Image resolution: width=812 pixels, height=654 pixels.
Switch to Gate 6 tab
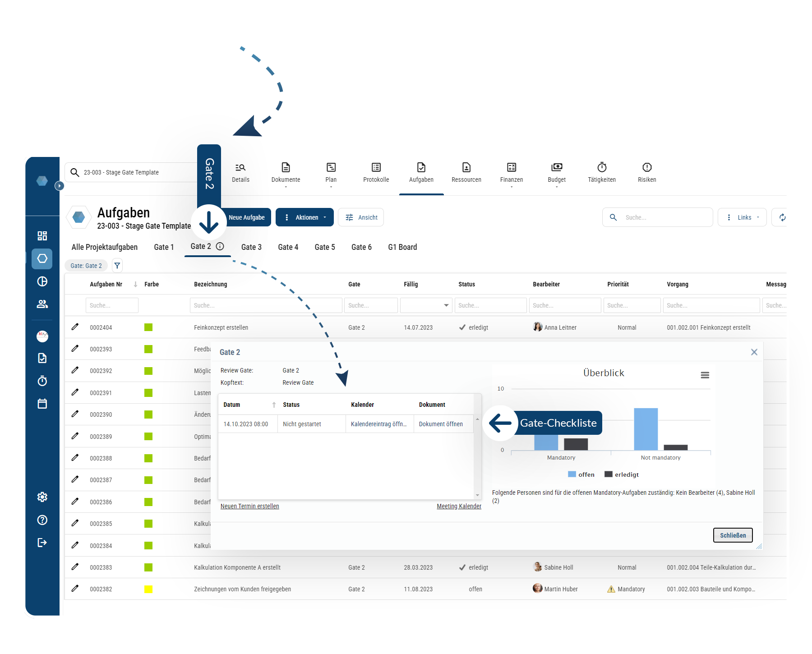(361, 247)
